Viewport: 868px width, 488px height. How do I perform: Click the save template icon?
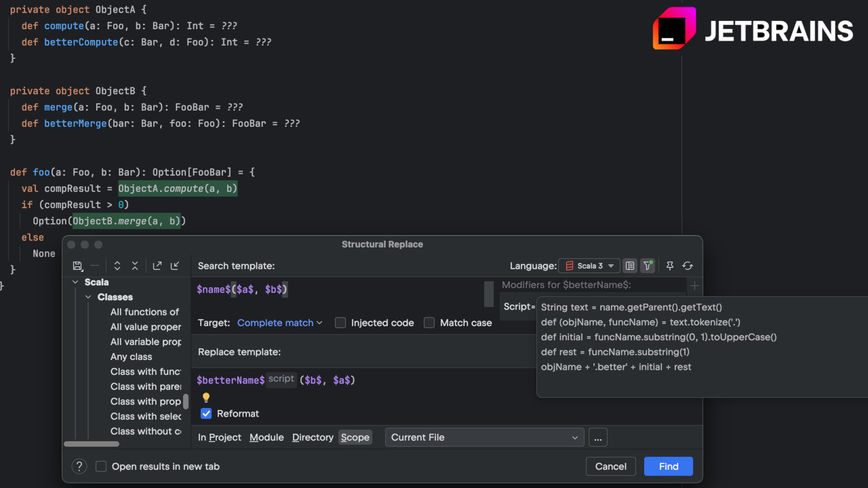point(77,265)
